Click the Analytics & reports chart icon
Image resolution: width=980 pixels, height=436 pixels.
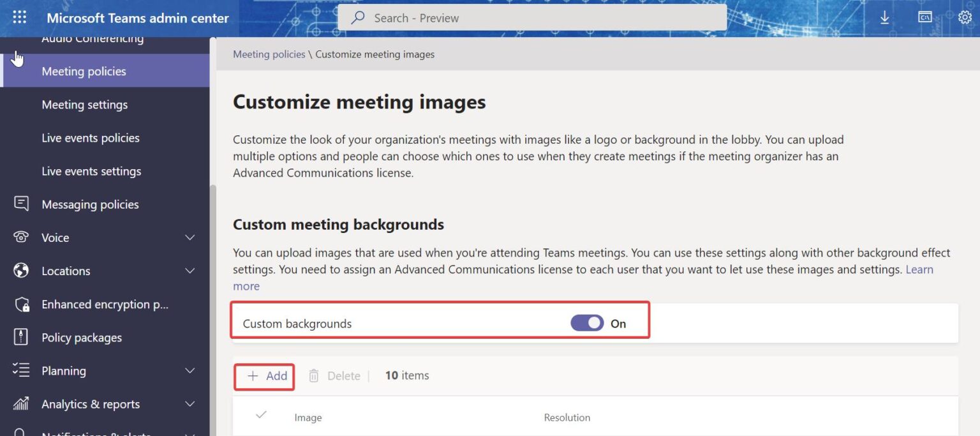pyautogui.click(x=21, y=403)
